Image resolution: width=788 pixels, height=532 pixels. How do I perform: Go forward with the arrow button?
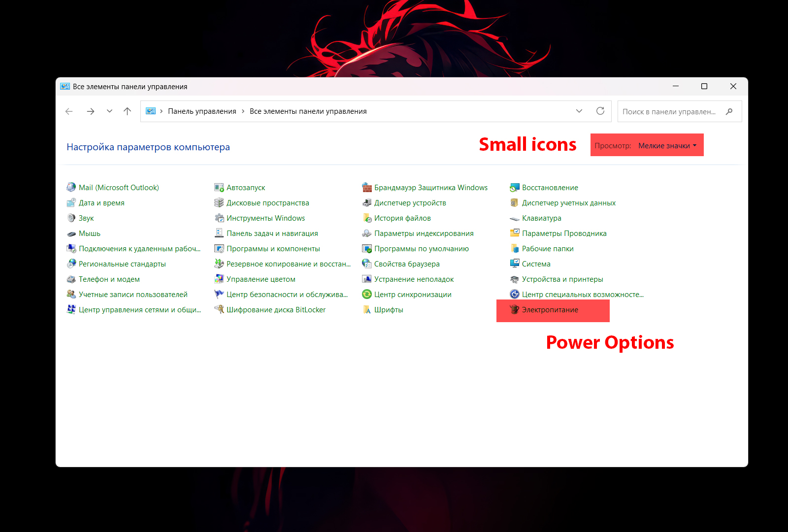[x=91, y=111]
